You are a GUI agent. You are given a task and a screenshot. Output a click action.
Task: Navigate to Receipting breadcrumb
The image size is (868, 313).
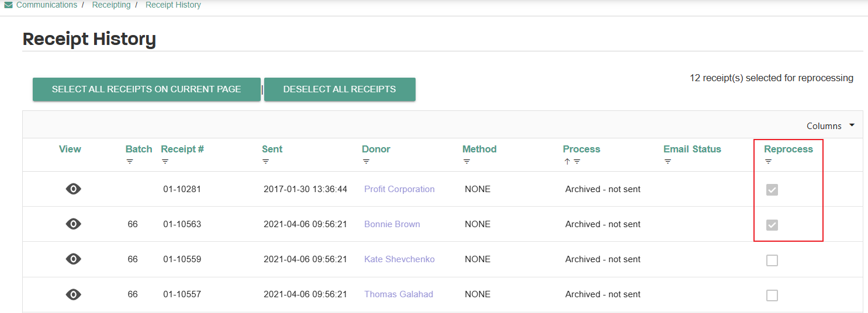111,5
